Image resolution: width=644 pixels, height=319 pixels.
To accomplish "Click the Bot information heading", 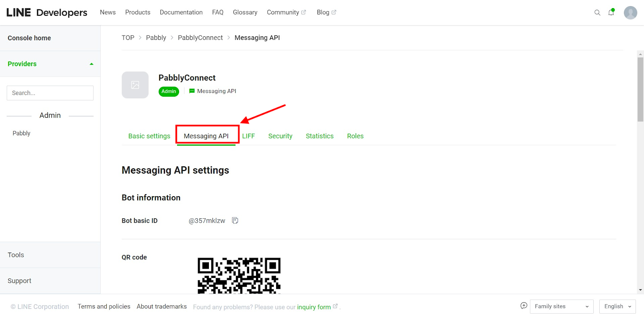I will [151, 198].
